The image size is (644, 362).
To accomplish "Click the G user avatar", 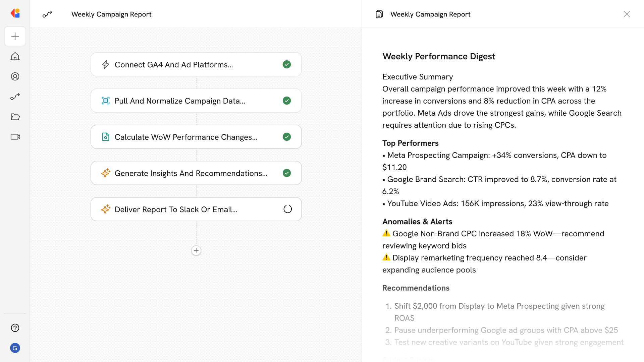I will pos(15,348).
